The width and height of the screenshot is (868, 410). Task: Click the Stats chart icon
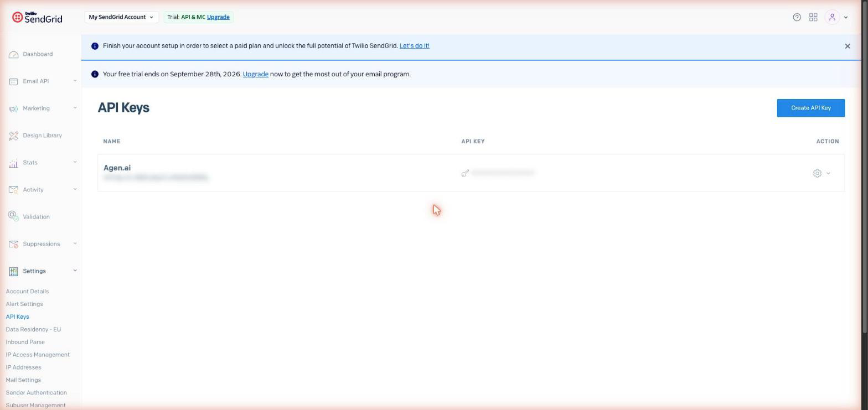coord(14,163)
